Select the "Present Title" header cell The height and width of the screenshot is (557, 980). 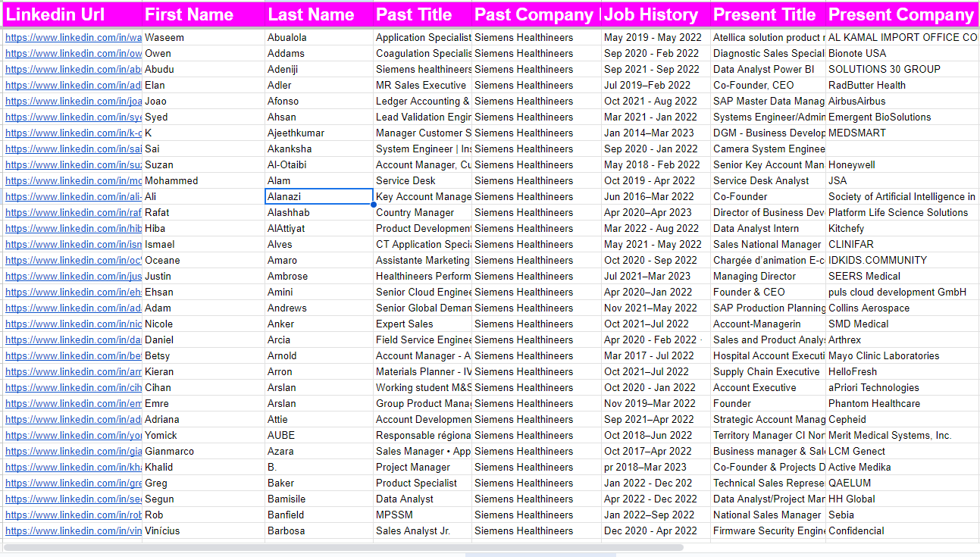tap(767, 14)
